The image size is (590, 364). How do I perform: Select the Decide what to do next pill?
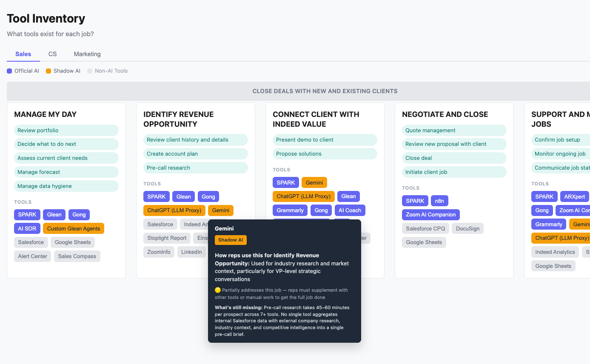66,144
